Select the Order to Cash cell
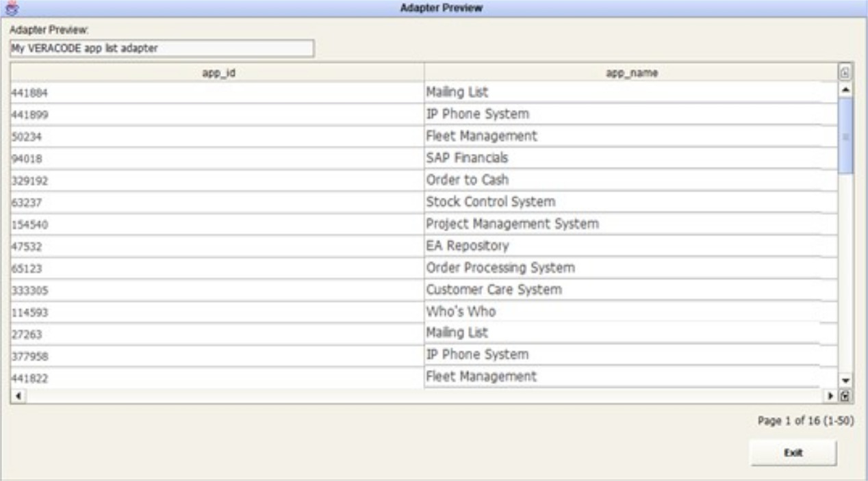 click(631, 180)
